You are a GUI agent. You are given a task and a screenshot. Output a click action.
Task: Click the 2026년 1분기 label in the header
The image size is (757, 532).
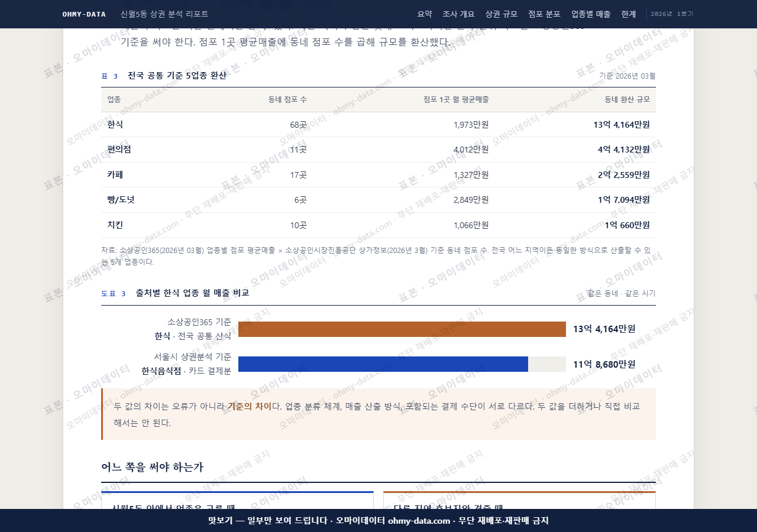[x=672, y=14]
